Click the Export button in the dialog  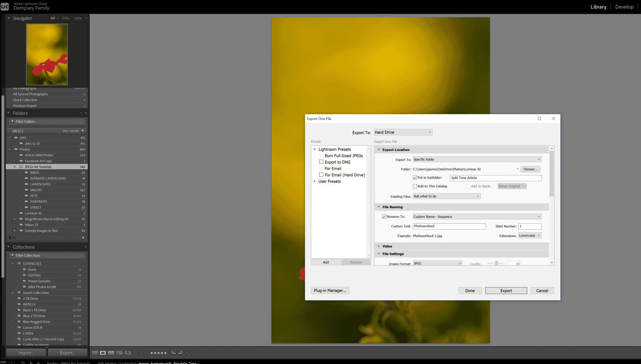tap(506, 291)
